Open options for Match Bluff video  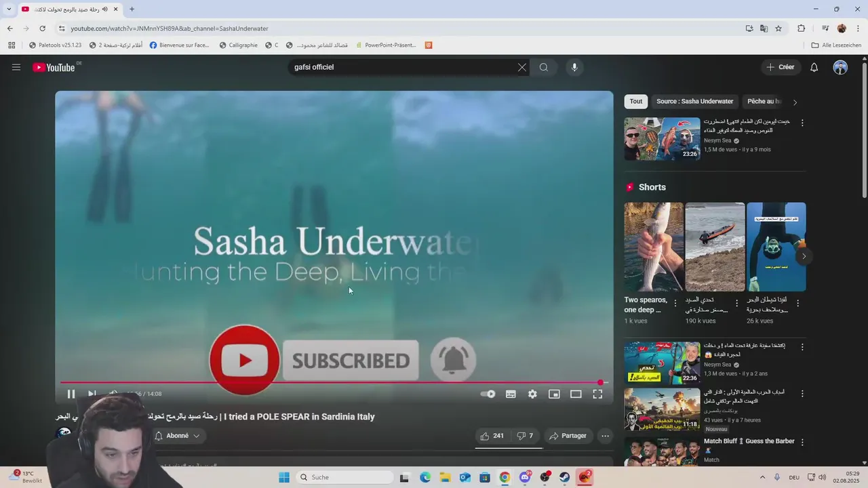802,442
